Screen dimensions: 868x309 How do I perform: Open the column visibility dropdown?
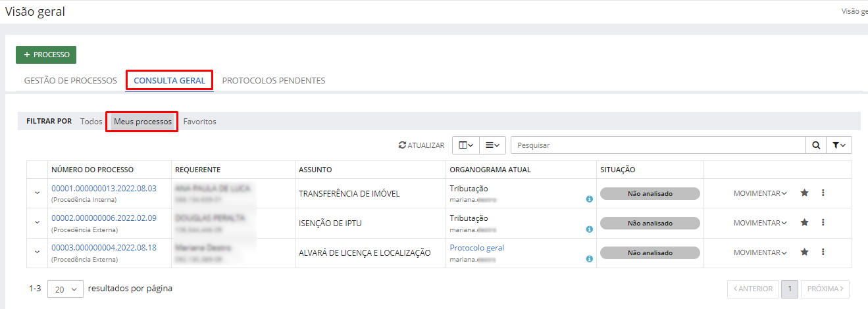(x=465, y=145)
